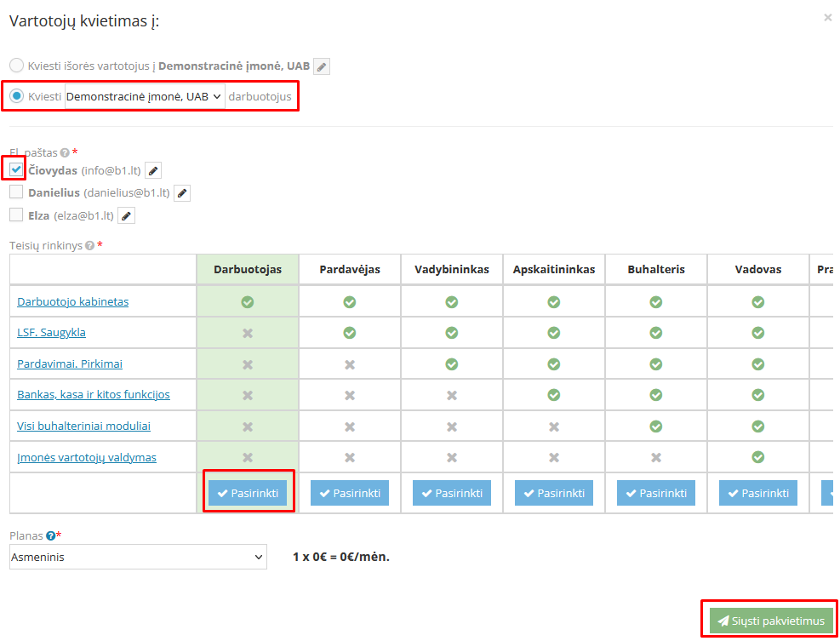
Task: Click pencil icon beside Demonstracinė įmonė, UAB
Action: pyautogui.click(x=321, y=66)
